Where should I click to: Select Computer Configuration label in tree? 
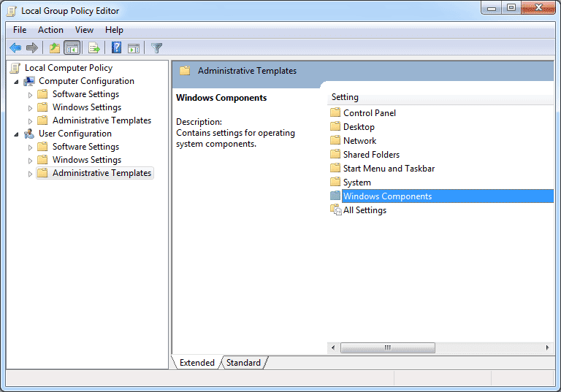point(86,81)
